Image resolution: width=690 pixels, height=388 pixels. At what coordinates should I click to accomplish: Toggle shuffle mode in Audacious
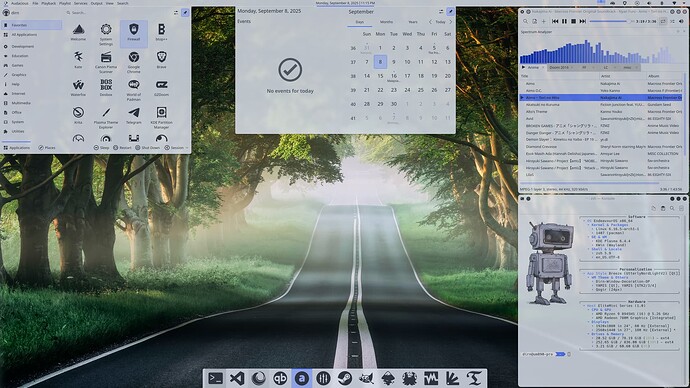pos(672,21)
